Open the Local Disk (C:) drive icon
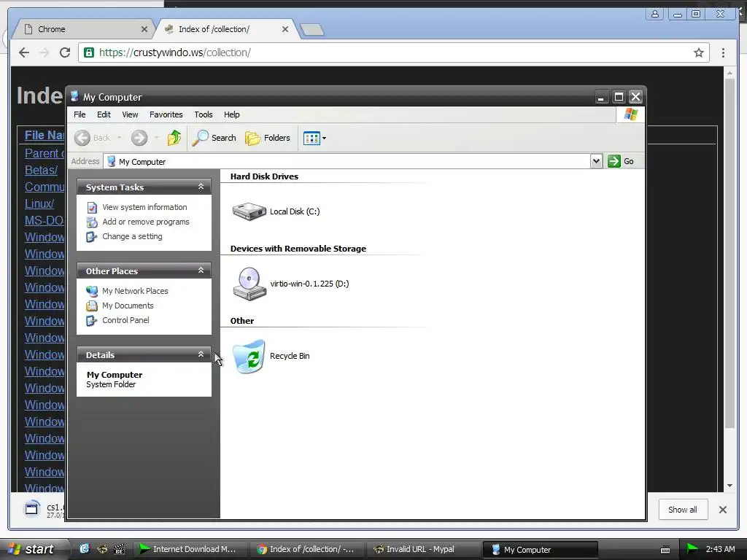 [249, 211]
